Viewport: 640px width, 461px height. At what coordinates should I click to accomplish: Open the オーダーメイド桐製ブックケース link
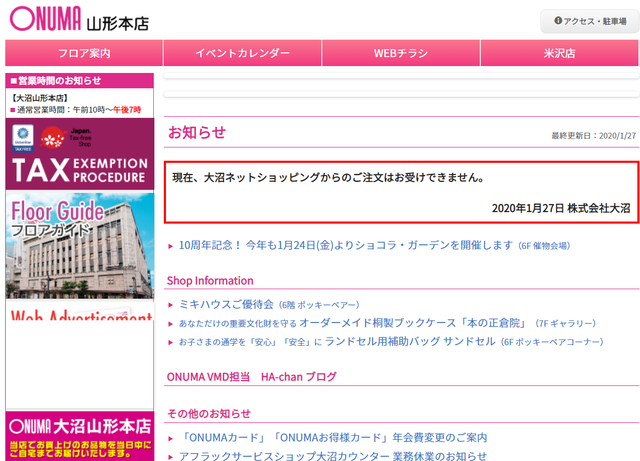(x=387, y=323)
